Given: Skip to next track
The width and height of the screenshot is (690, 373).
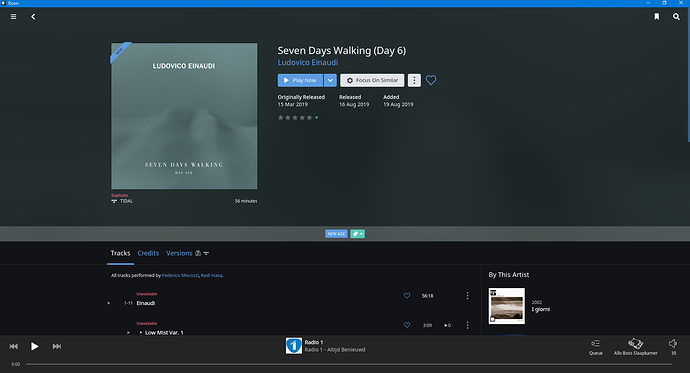Looking at the screenshot, I should pyautogui.click(x=57, y=347).
